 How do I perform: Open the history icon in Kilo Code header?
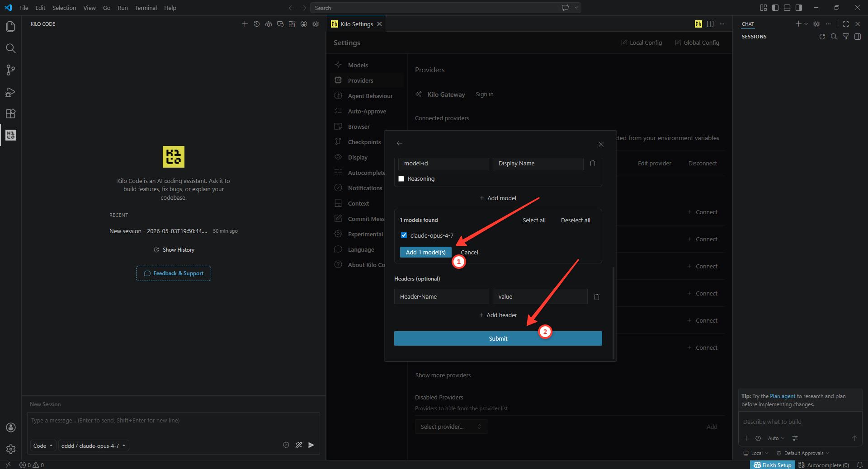pos(257,24)
